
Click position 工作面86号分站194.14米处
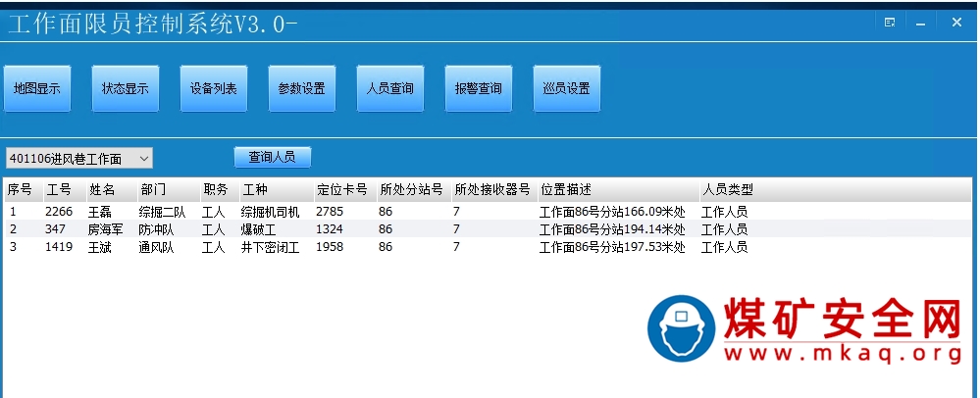click(612, 229)
